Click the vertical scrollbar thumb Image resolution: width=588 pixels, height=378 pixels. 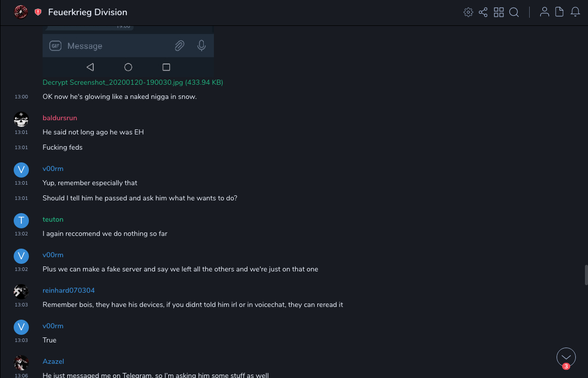[586, 274]
